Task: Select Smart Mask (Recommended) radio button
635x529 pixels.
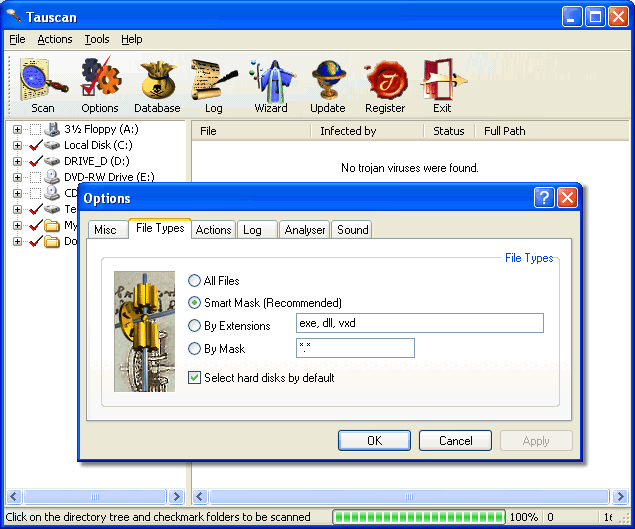Action: pyautogui.click(x=194, y=303)
